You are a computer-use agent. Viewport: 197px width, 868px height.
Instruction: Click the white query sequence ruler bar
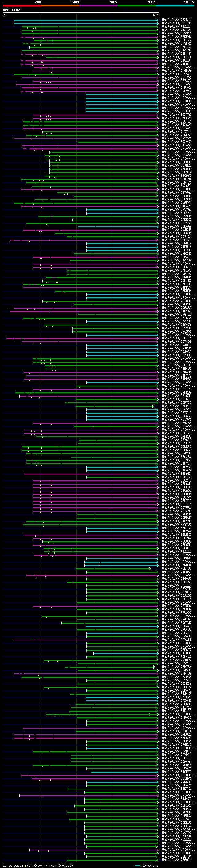pyautogui.click(x=81, y=12)
